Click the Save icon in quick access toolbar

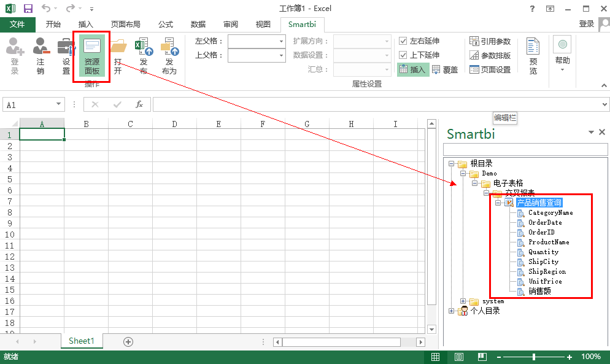coord(28,8)
